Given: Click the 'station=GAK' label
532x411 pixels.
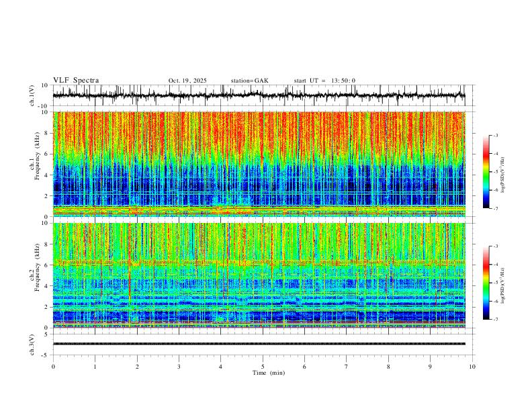Looking at the screenshot, I should point(249,81).
